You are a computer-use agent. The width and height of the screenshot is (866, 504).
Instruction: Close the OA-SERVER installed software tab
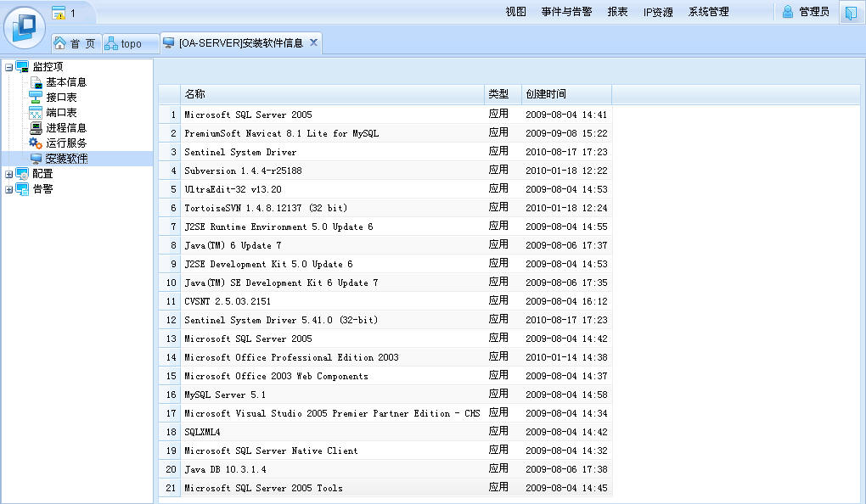(x=313, y=42)
